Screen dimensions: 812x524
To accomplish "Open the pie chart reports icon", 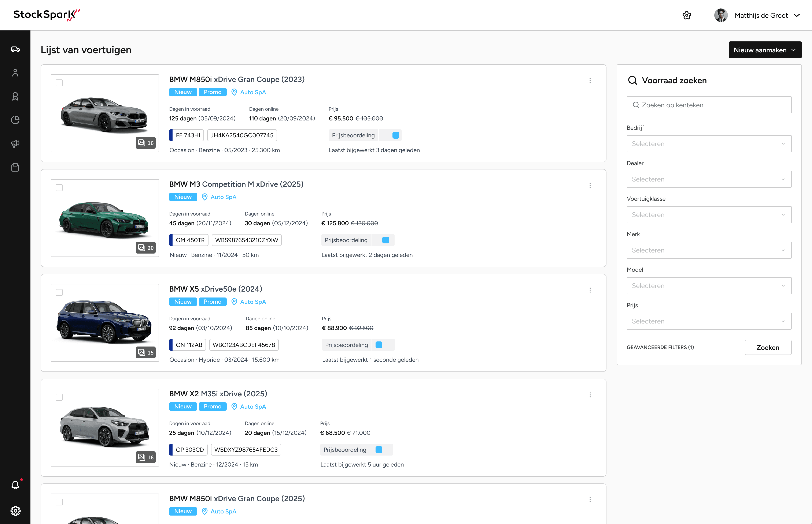I will point(15,120).
